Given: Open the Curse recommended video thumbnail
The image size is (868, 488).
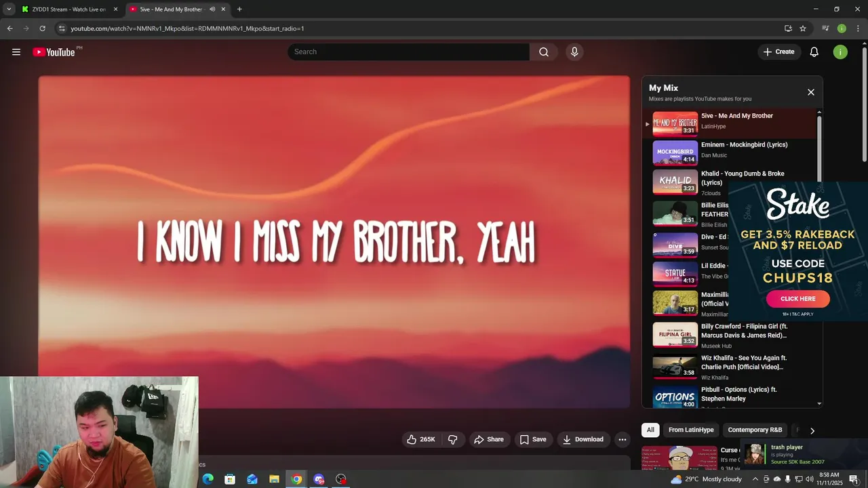Looking at the screenshot, I should point(679,457).
